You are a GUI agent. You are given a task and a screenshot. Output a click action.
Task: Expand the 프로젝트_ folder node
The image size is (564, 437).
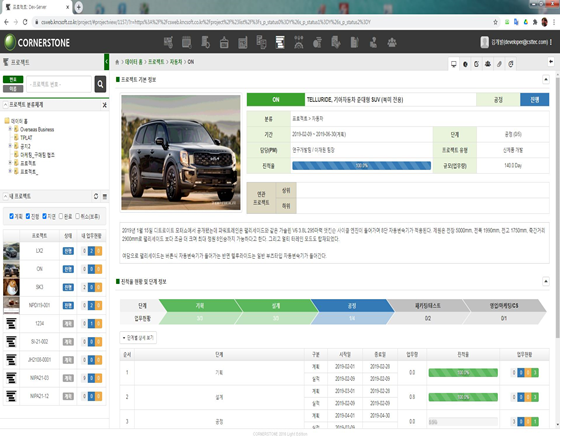click(x=10, y=171)
